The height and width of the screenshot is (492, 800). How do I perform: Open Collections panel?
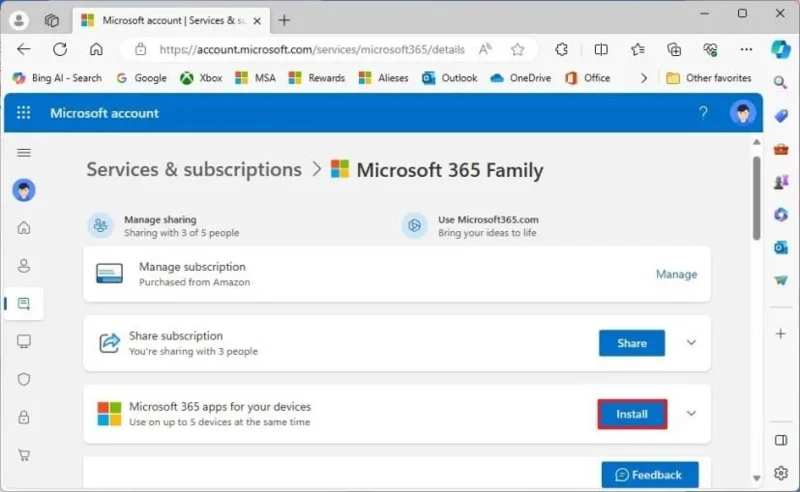point(674,49)
